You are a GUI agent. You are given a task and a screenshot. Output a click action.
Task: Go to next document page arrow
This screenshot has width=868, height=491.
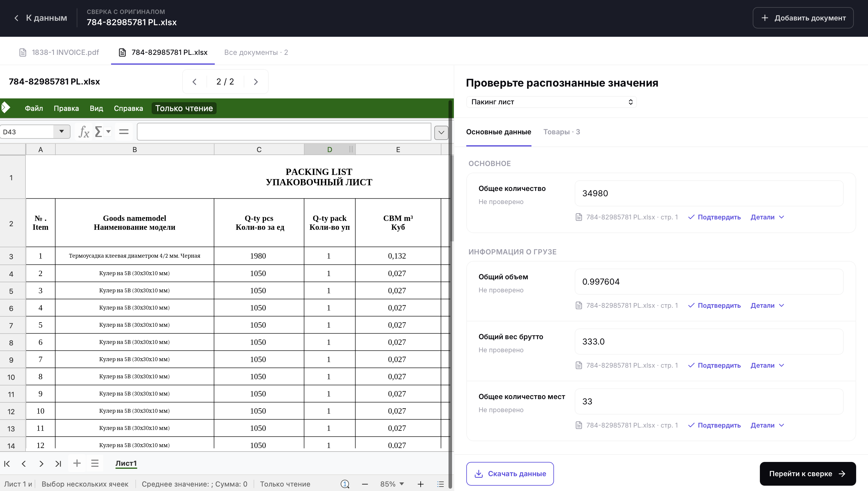(x=256, y=82)
